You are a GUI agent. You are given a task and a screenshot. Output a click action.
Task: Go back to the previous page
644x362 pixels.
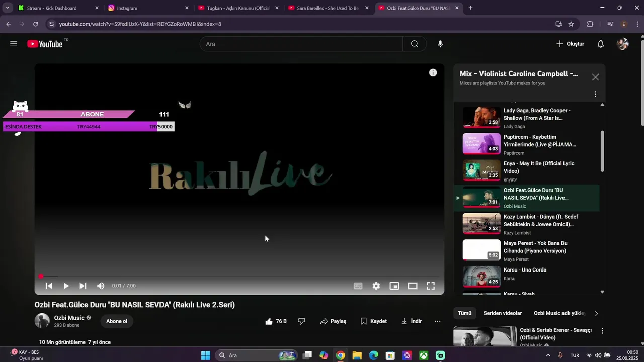(8, 24)
